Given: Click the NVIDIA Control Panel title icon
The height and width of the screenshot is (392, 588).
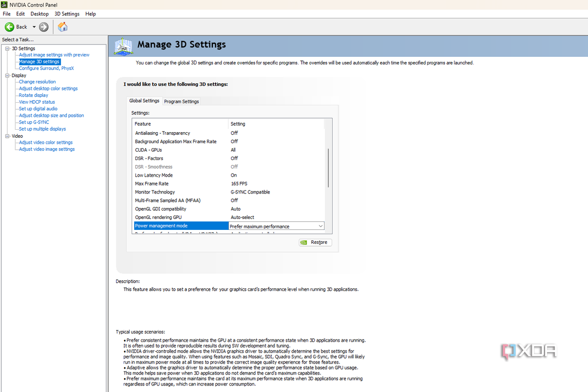Looking at the screenshot, I should pos(4,5).
